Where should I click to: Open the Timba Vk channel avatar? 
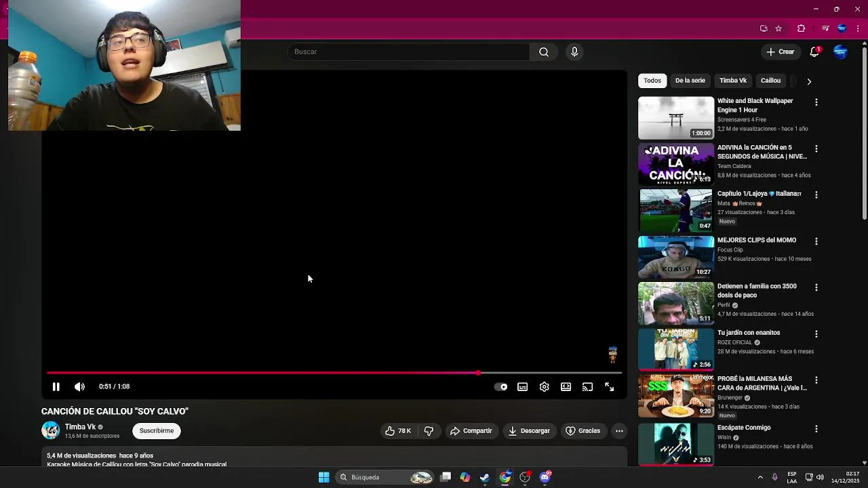[51, 430]
